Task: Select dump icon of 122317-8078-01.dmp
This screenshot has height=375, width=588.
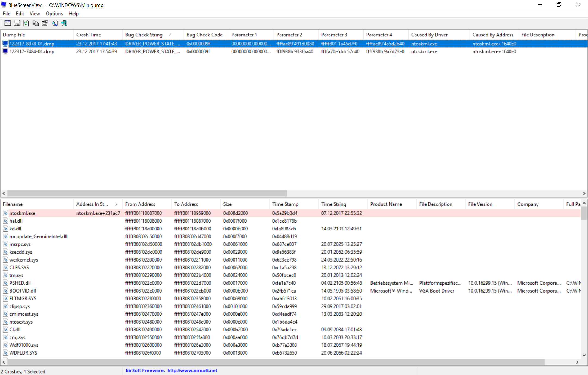Action: (5, 44)
